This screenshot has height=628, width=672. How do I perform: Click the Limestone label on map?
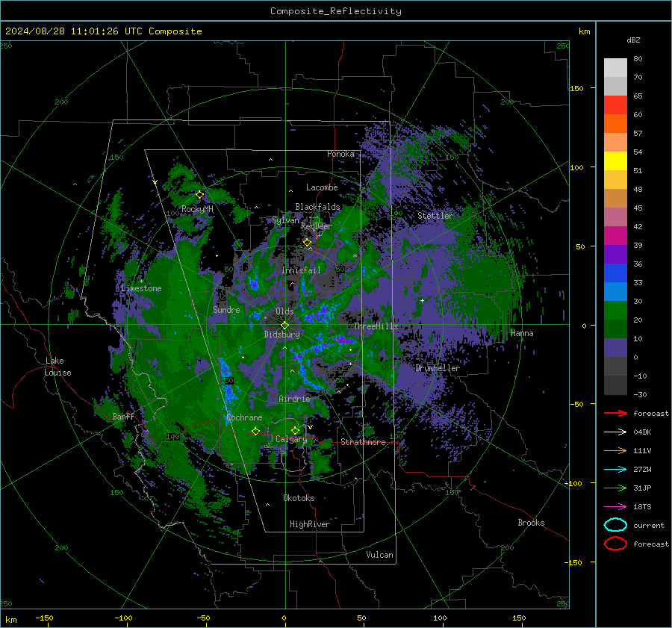pyautogui.click(x=141, y=288)
